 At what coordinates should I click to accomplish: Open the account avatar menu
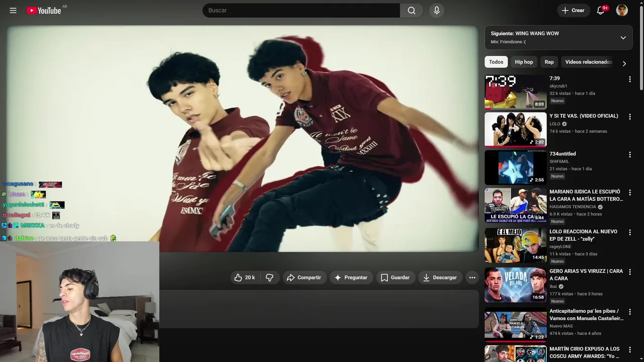(x=622, y=11)
